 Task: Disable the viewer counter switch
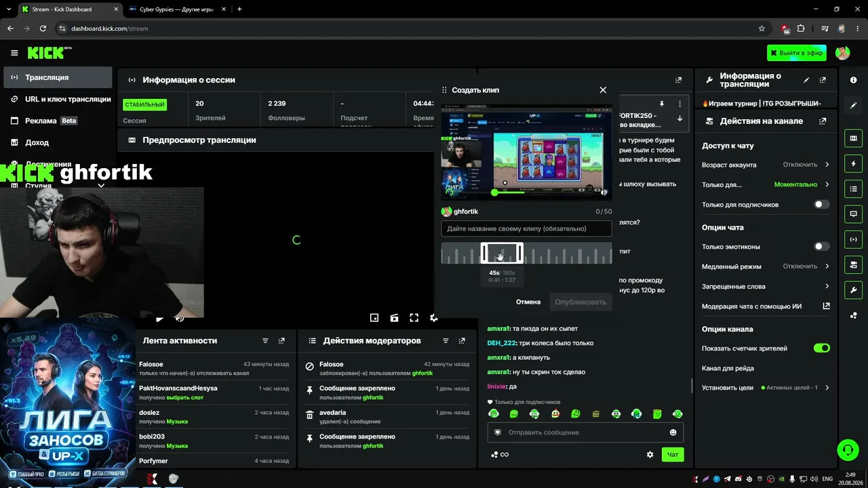tap(821, 348)
